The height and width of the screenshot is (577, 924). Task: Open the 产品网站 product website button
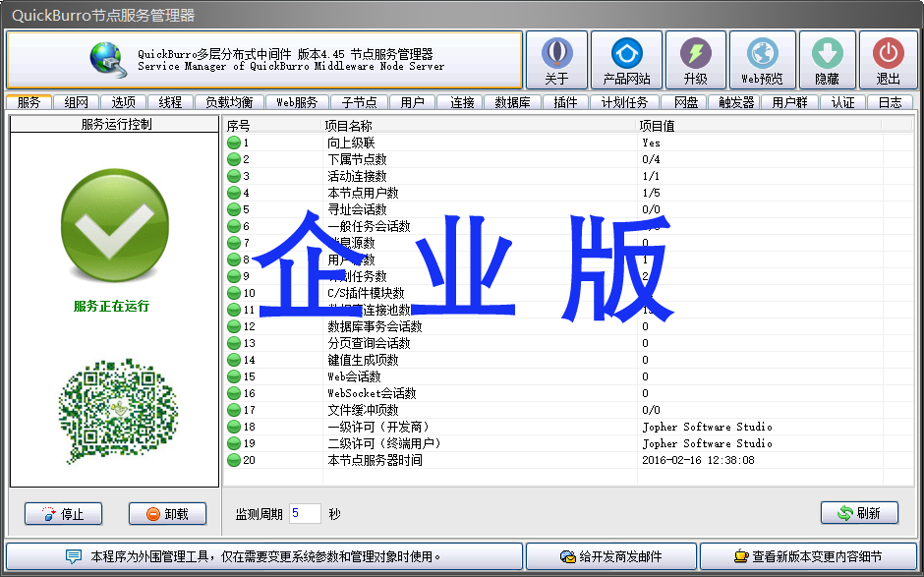click(x=626, y=60)
